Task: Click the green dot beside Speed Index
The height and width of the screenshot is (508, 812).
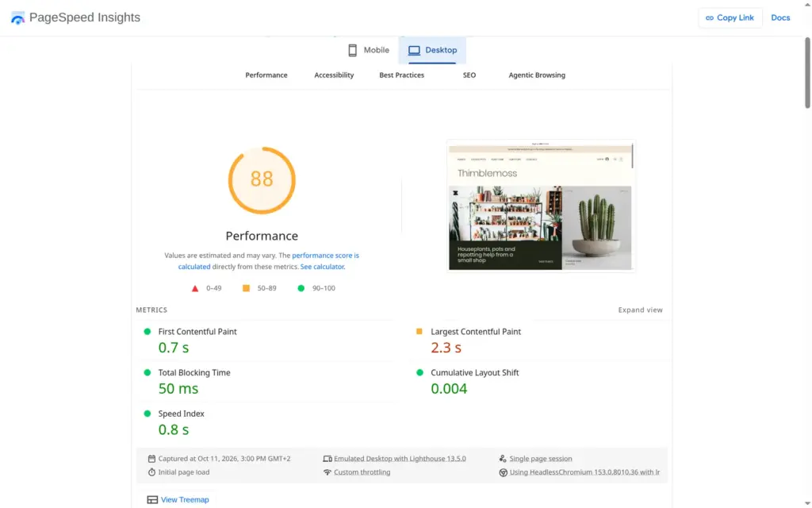Action: tap(147, 413)
